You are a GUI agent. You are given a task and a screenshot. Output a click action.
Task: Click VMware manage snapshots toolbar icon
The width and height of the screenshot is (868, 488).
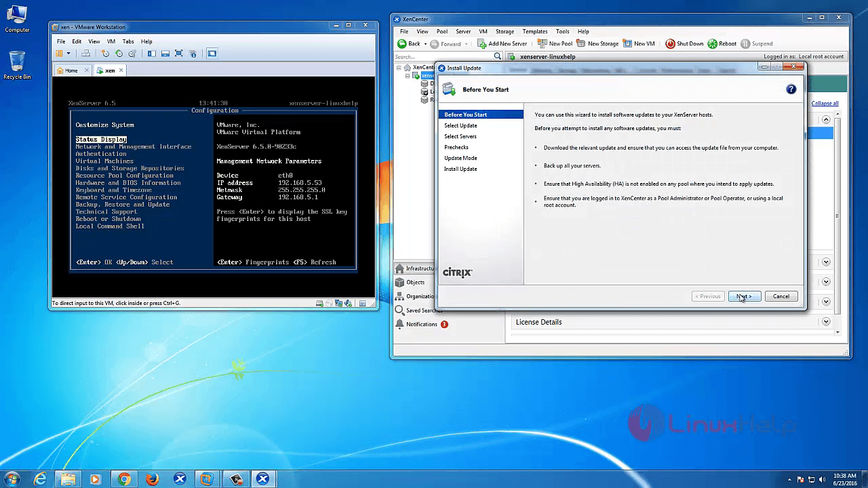click(132, 54)
